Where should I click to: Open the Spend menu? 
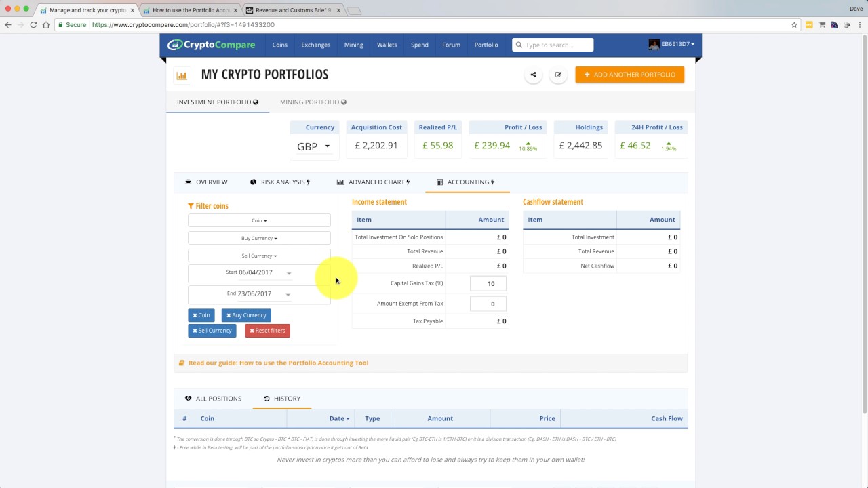[x=420, y=45]
